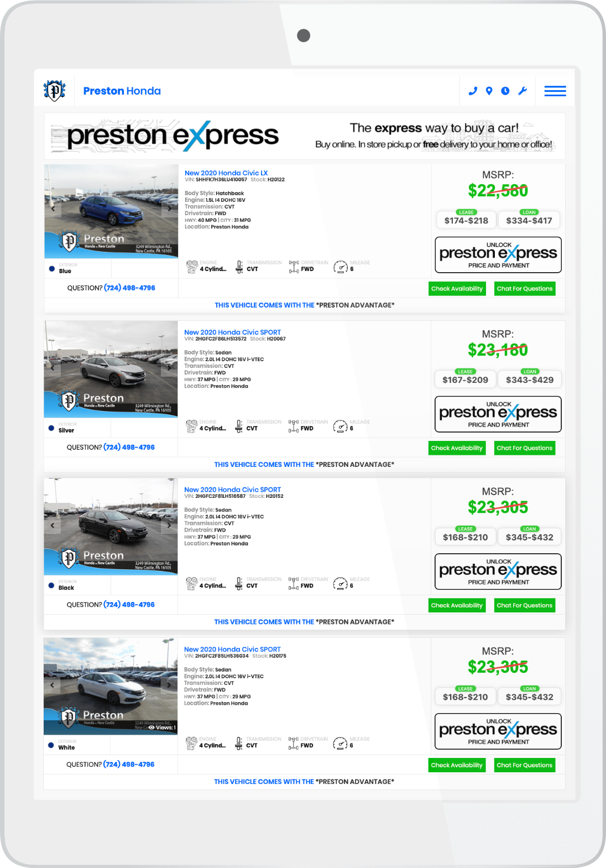Image resolution: width=606 pixels, height=868 pixels.
Task: Show next photo of blue Civic LX
Action: (169, 209)
